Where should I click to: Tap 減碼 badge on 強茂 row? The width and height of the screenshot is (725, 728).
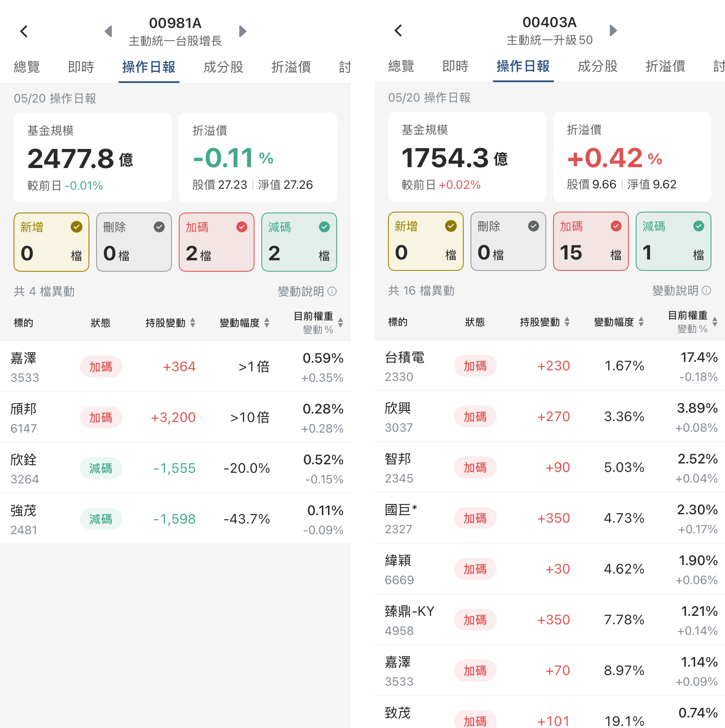pos(101,519)
